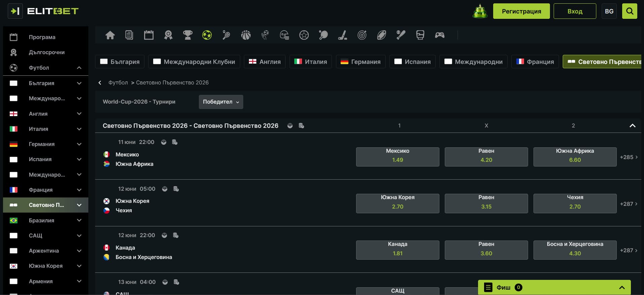Go back using breadcrumb arrow
This screenshot has height=295, width=644.
(100, 83)
